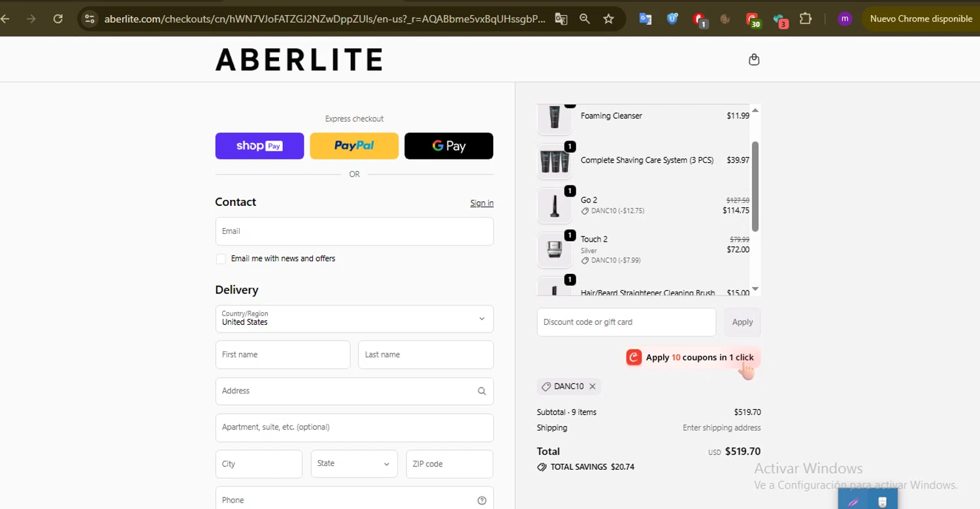Focus the Apartment, suite field
980x509 pixels.
(x=354, y=427)
